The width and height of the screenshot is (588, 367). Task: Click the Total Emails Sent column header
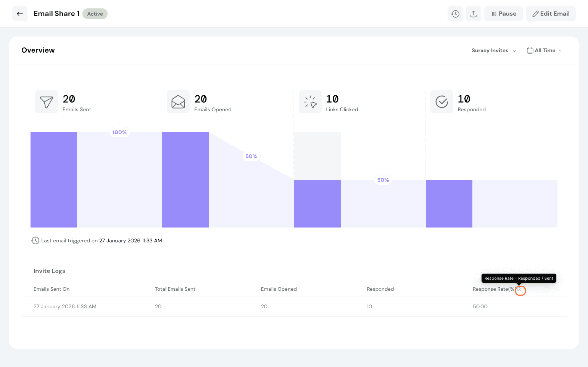point(175,289)
